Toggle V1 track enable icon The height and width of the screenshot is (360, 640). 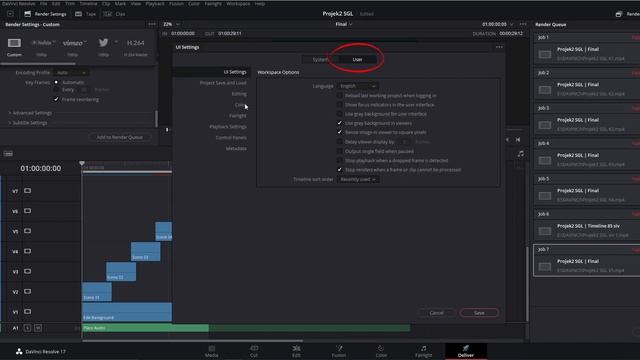coord(27,311)
